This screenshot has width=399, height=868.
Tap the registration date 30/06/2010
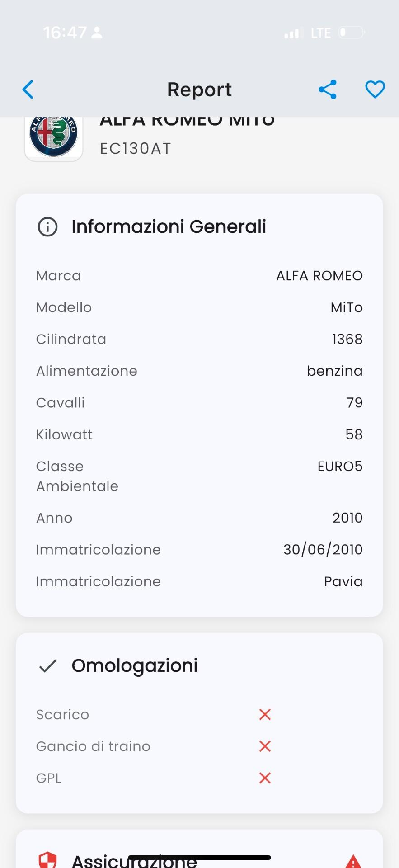[323, 549]
